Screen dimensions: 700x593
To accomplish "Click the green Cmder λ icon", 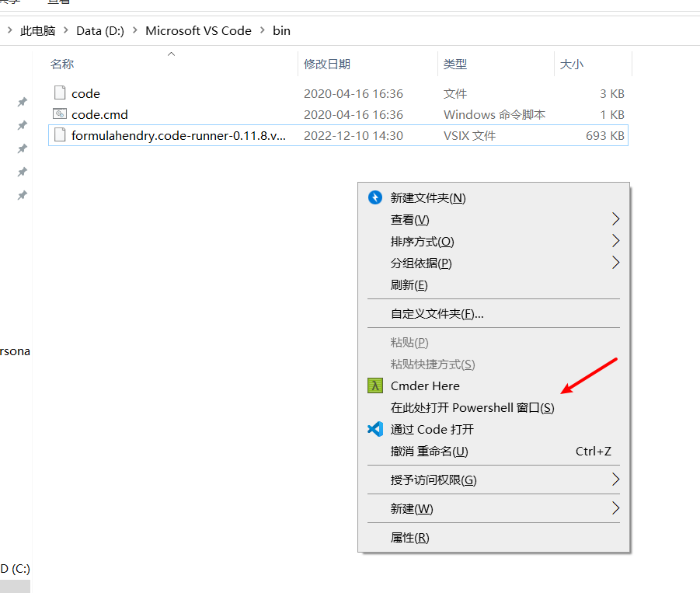I will tap(374, 385).
